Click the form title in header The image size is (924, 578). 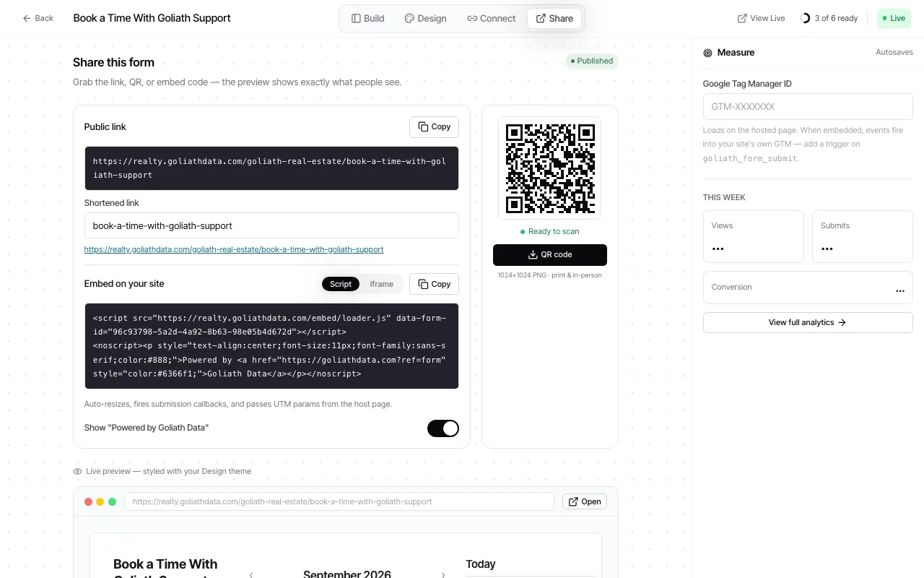click(x=152, y=18)
